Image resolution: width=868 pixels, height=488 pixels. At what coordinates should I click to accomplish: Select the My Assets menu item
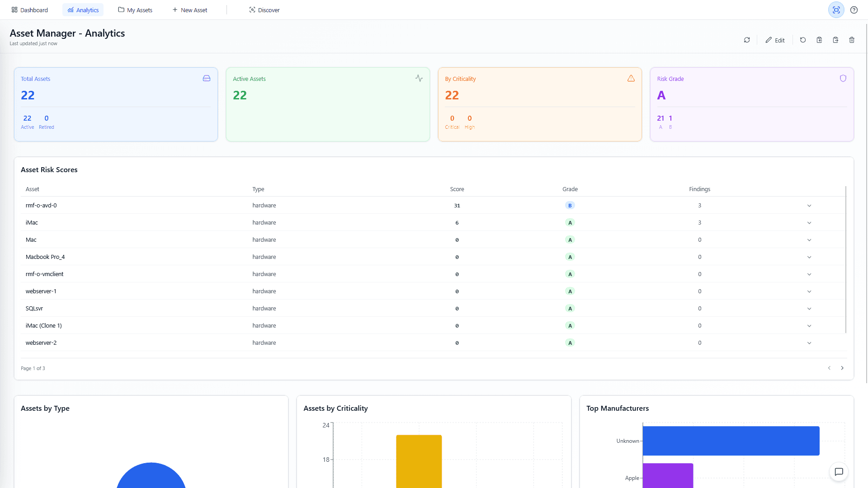pyautogui.click(x=135, y=9)
